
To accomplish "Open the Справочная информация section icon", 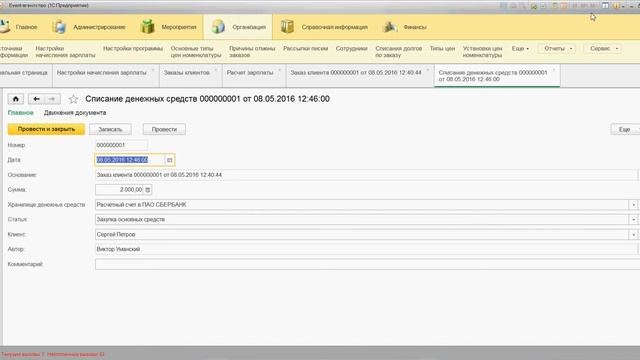I will (x=287, y=27).
